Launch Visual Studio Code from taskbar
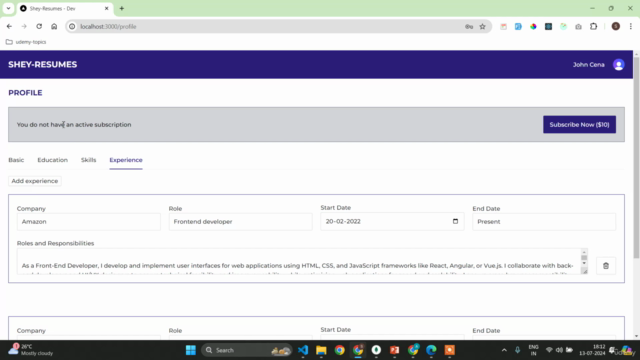 (x=303, y=350)
